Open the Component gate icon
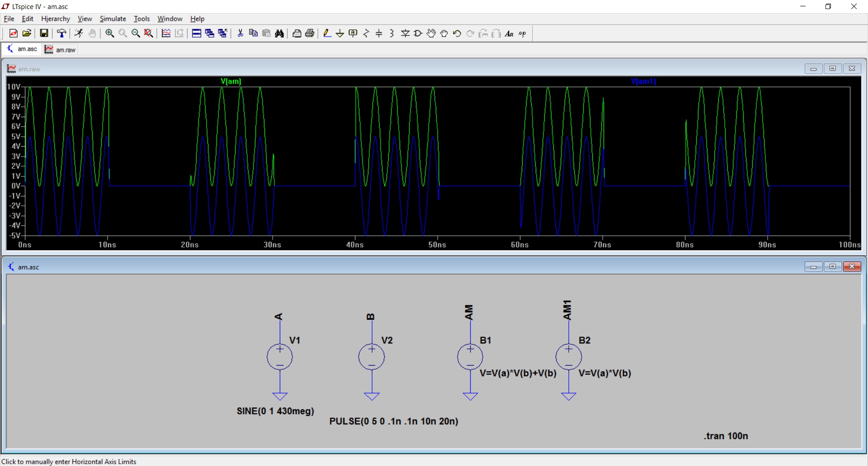The width and height of the screenshot is (868, 466). (x=418, y=33)
